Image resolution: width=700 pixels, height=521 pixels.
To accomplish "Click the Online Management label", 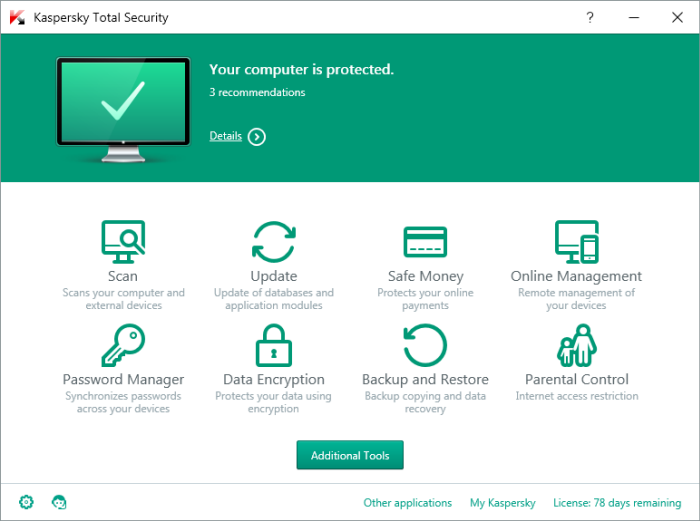I will point(576,276).
